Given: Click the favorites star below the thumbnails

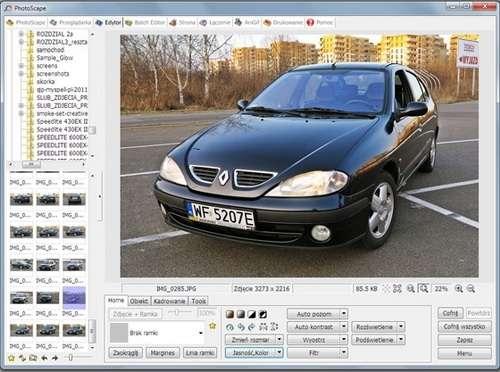Looking at the screenshot, I should click(x=11, y=358).
